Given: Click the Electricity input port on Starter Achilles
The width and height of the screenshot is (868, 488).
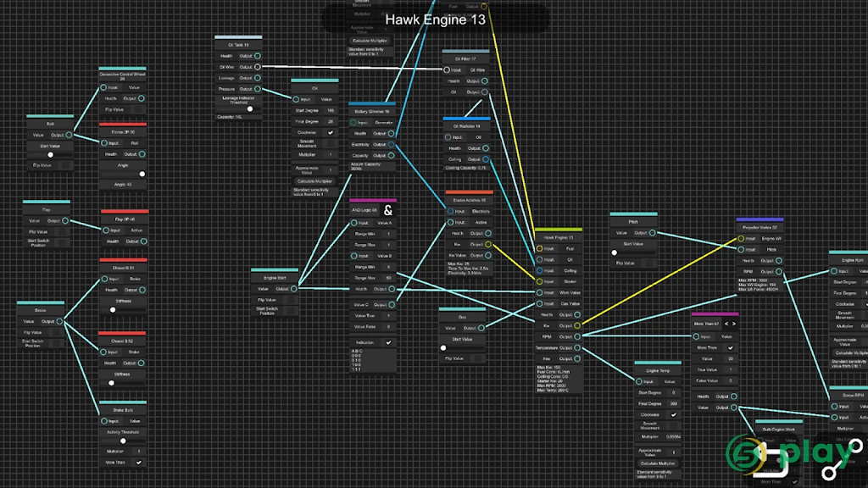Looking at the screenshot, I should [451, 211].
